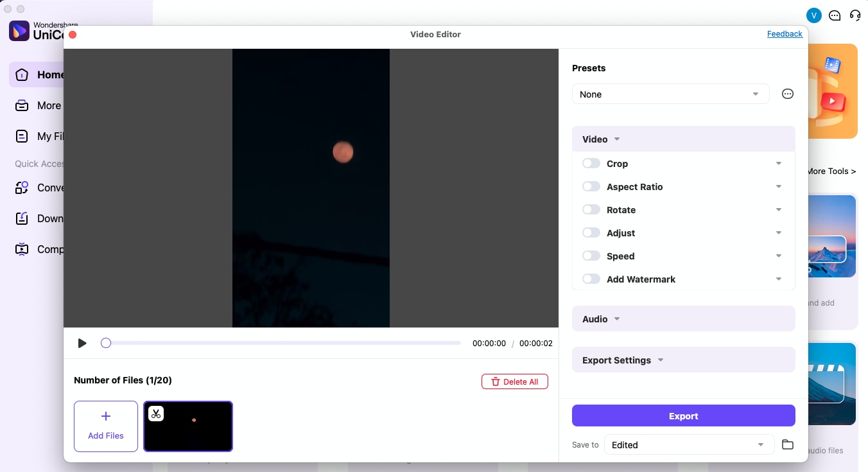Click the Downloader icon in sidebar

[22, 218]
